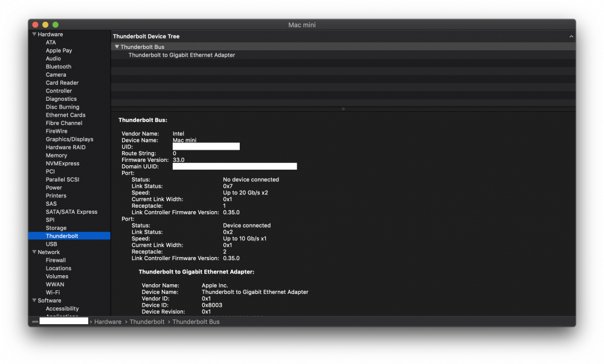The image size is (604, 364).
Task: Click the Firmware Version value 33.0
Action: coord(178,160)
